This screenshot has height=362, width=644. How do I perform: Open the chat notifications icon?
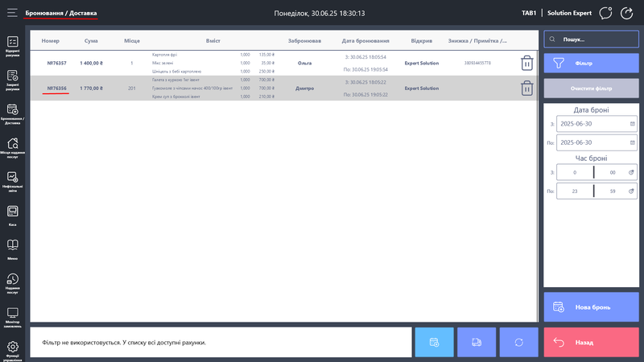pos(605,13)
